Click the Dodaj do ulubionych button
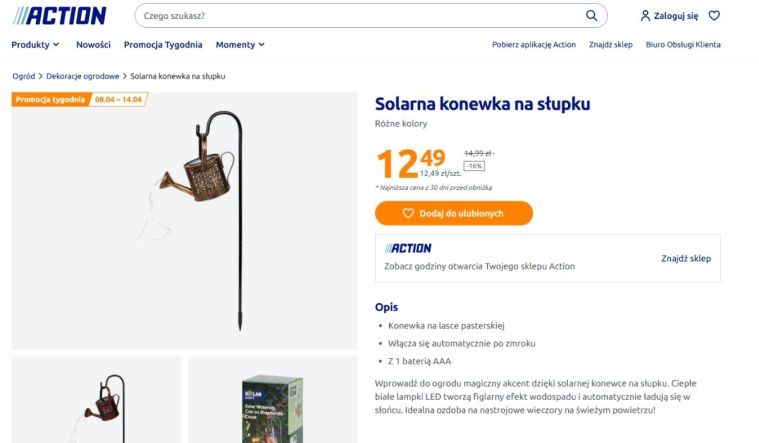 (x=453, y=213)
